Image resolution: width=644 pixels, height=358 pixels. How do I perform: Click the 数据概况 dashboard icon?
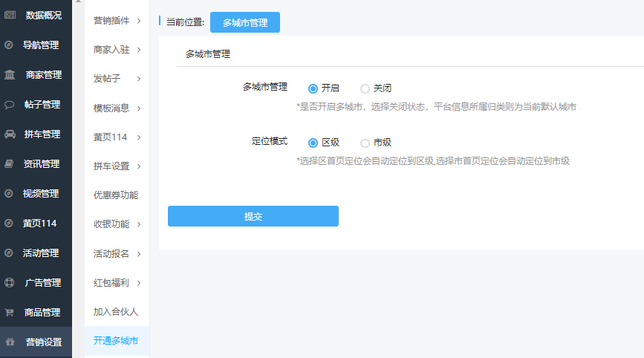[10, 15]
